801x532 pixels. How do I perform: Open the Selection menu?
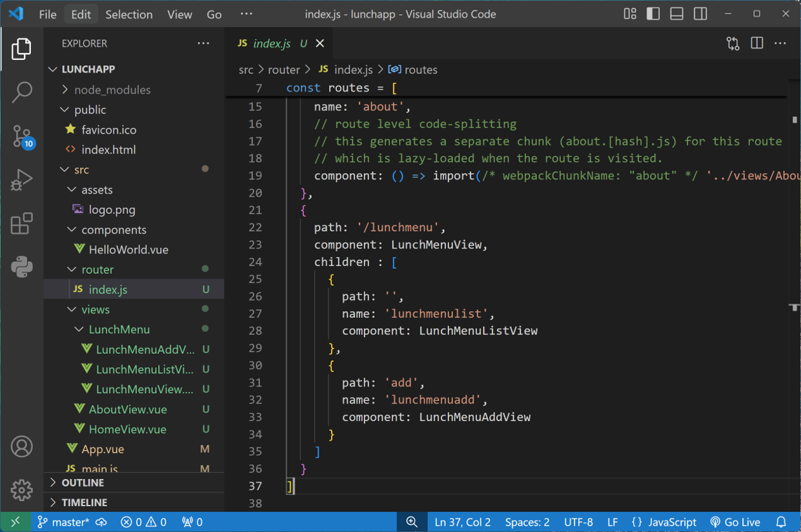[x=129, y=14]
